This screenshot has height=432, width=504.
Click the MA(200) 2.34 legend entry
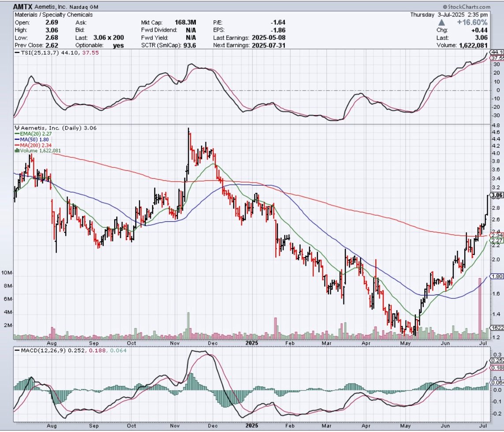tap(34, 145)
